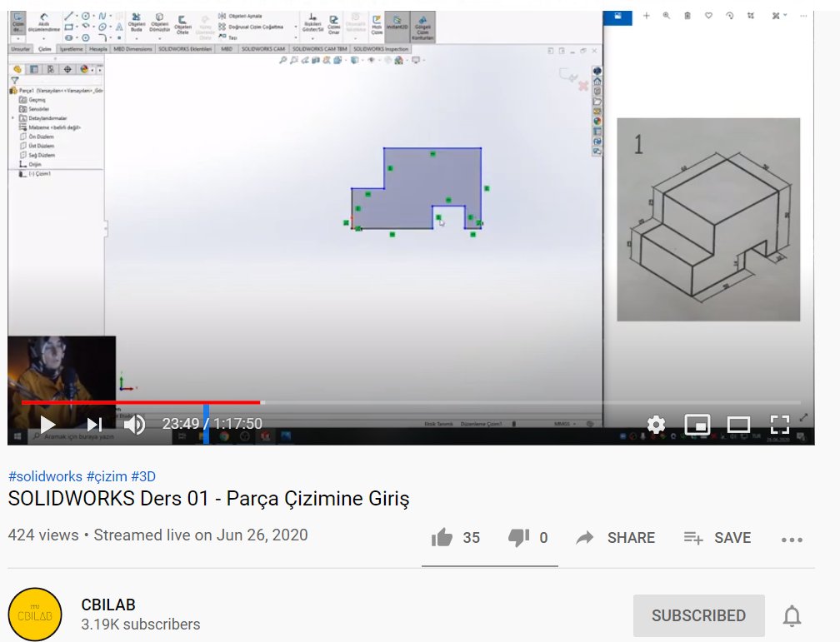Select Çizim1 sketch in the feature tree
Image resolution: width=840 pixels, height=642 pixels.
tap(35, 173)
